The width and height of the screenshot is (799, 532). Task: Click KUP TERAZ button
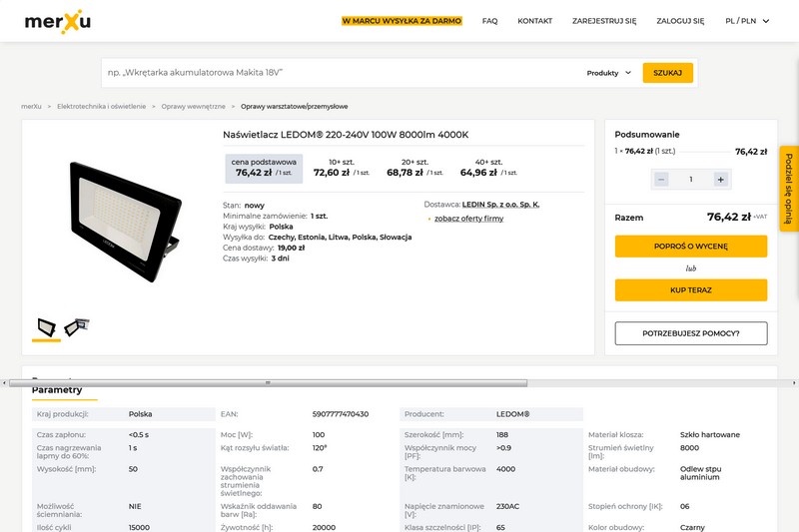(691, 290)
